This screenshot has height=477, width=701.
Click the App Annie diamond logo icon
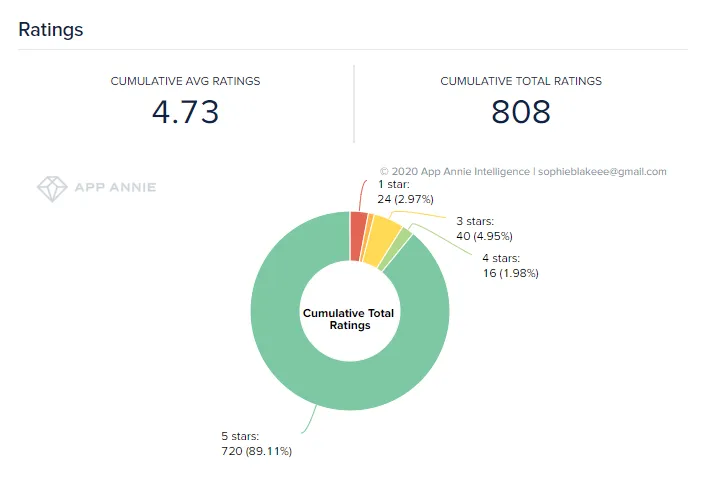[52, 189]
